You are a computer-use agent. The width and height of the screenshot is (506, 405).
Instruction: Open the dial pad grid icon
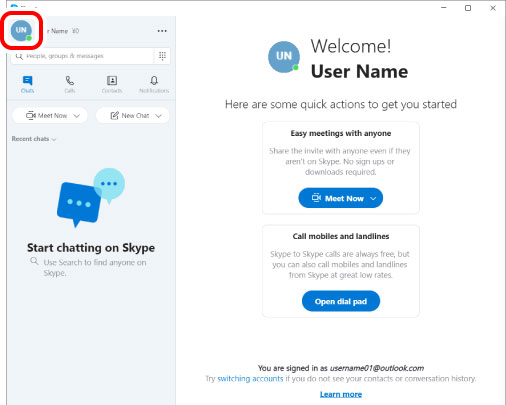point(162,56)
